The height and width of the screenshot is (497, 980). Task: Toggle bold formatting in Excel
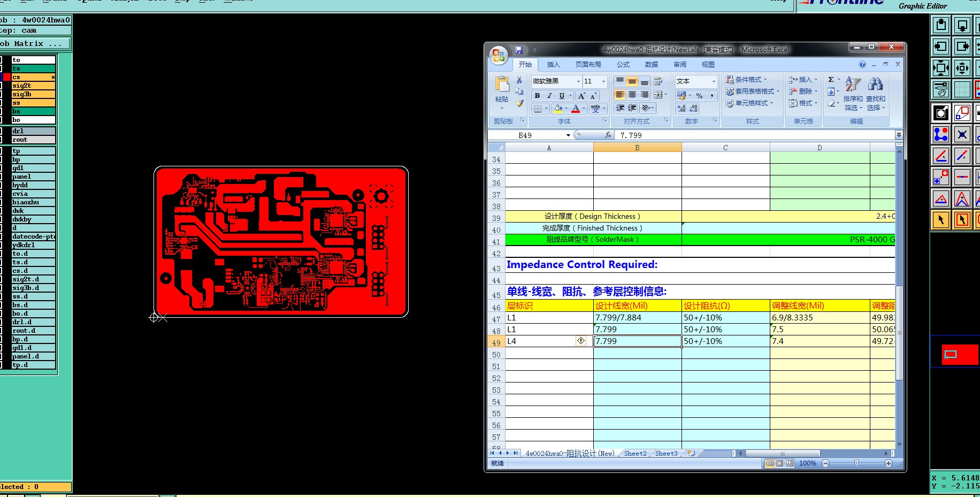(x=538, y=96)
